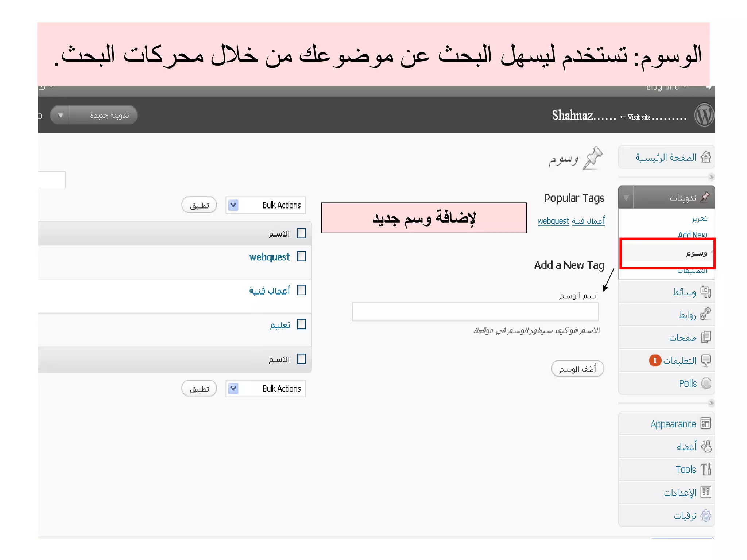Viewport: 747px width, 560px height.
Task: Check the webquest tag checkbox
Action: pos(301,256)
